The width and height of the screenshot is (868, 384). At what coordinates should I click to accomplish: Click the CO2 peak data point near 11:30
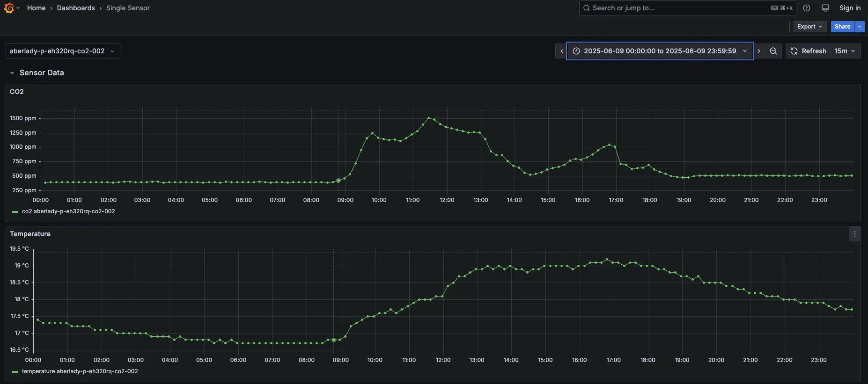click(x=429, y=118)
